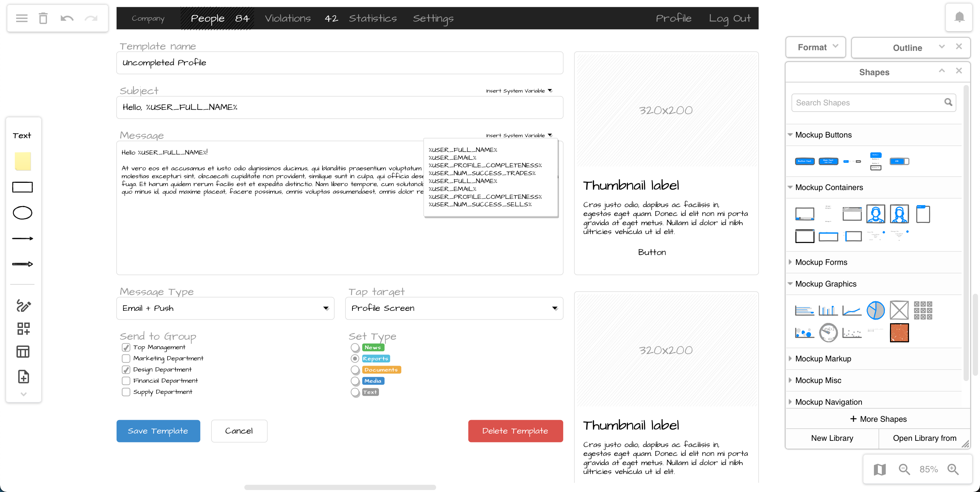Click the notification bell icon
This screenshot has width=980, height=492.
pyautogui.click(x=959, y=17)
